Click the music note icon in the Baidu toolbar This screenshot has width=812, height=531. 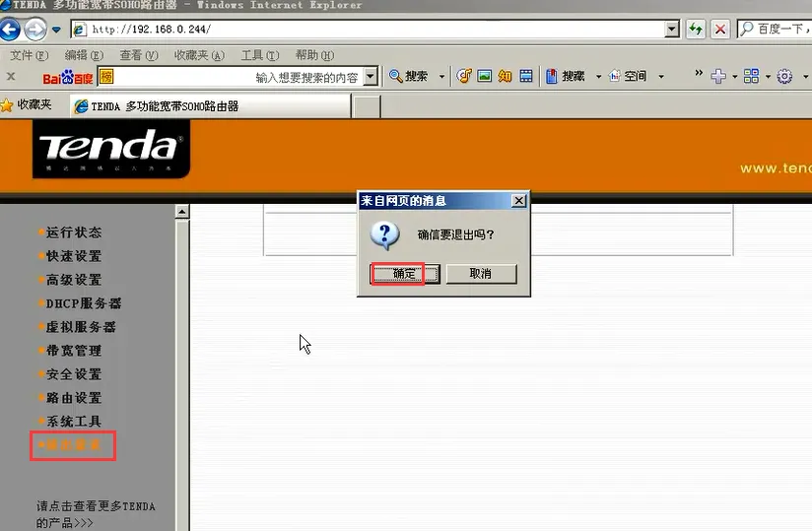[x=464, y=76]
